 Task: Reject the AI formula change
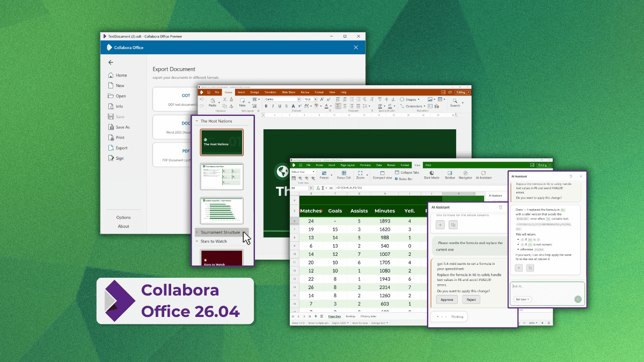coord(471,300)
